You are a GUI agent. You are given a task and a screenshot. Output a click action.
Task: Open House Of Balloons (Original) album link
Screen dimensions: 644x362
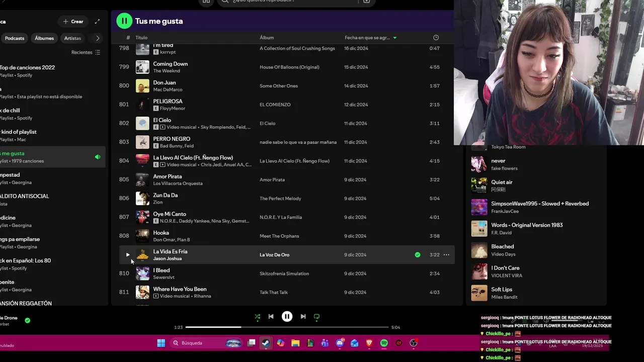pyautogui.click(x=289, y=67)
